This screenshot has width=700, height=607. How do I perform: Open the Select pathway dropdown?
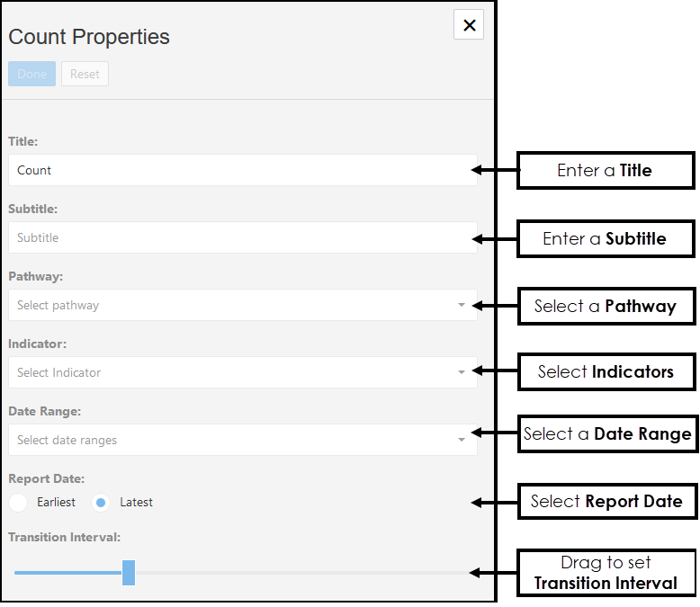coord(234,305)
